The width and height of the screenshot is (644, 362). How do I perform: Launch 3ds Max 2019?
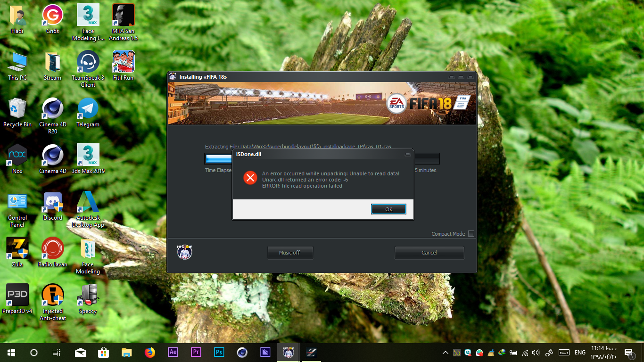pos(88,159)
